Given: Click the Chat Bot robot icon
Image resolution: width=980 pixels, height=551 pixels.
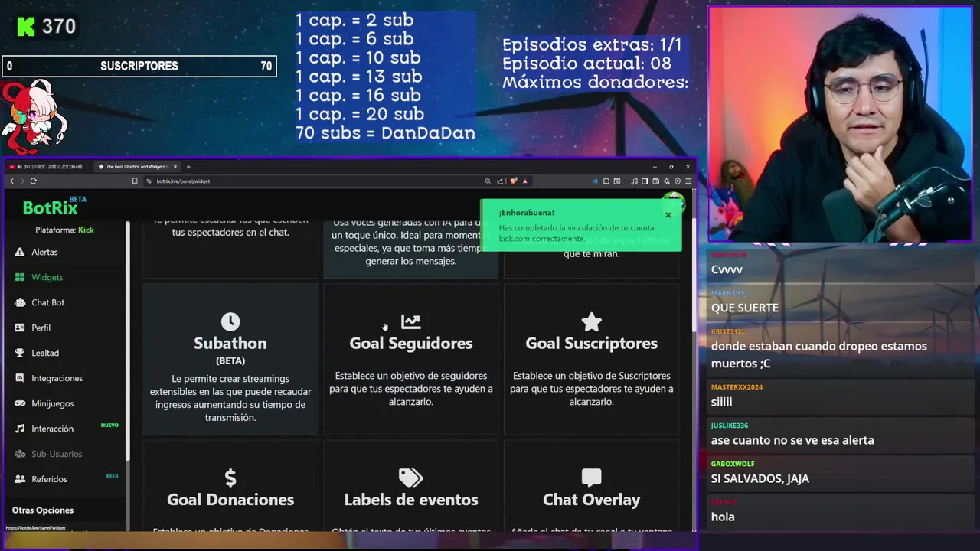Looking at the screenshot, I should pyautogui.click(x=20, y=302).
